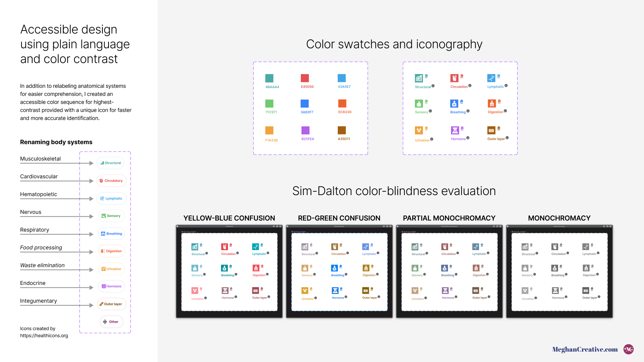Click the yellow Urination icon

(419, 130)
